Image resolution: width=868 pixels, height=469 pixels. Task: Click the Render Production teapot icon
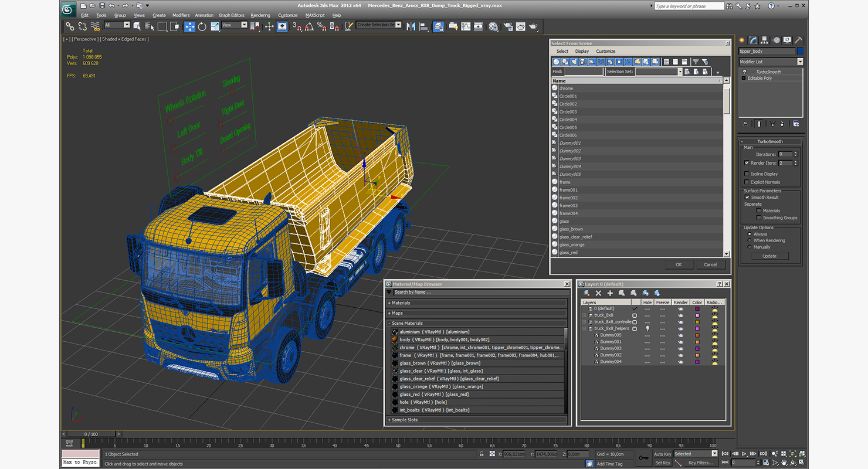coord(533,26)
